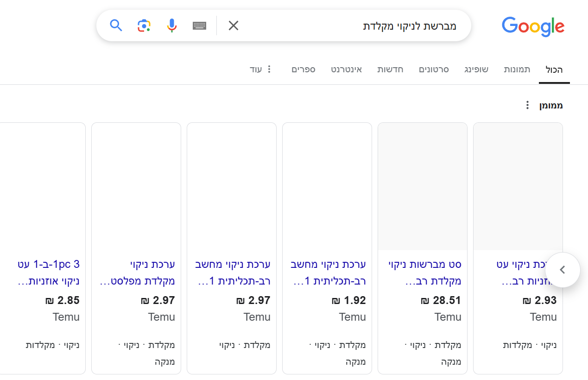The image size is (588, 380).
Task: Open Google Lens image search icon
Action: (144, 25)
